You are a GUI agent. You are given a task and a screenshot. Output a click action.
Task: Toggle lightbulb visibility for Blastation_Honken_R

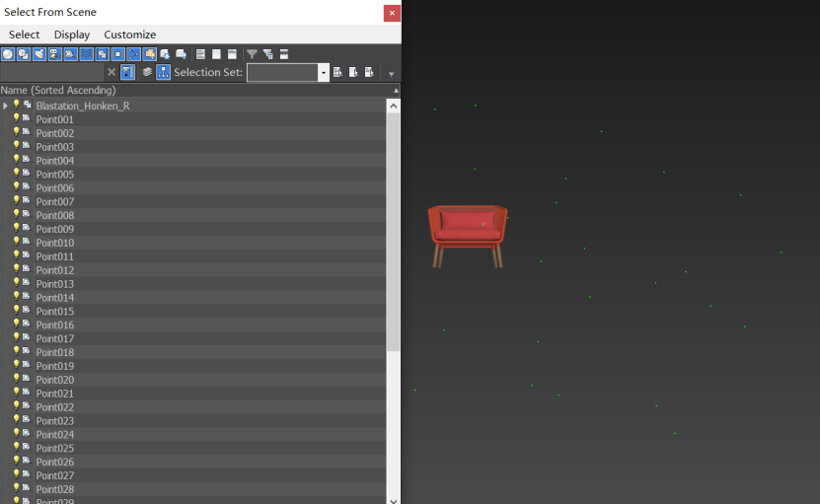point(16,105)
